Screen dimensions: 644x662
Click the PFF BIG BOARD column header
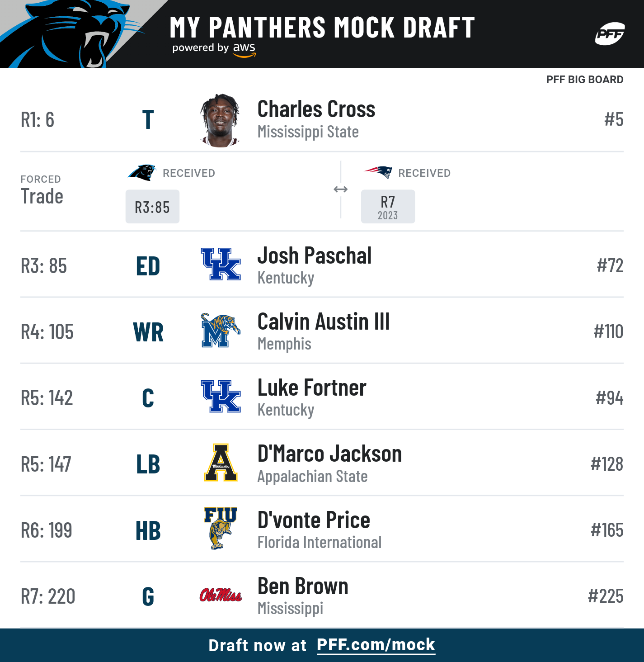pos(584,80)
